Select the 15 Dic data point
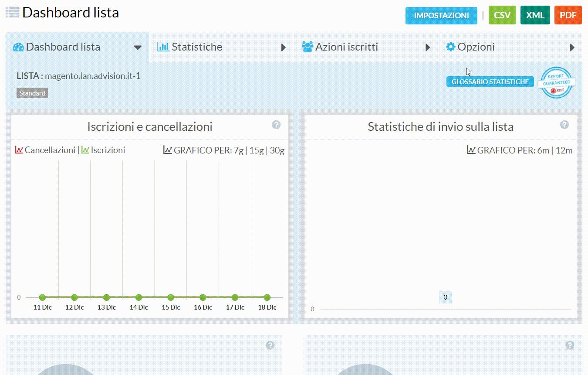The image size is (588, 375). pos(171,297)
